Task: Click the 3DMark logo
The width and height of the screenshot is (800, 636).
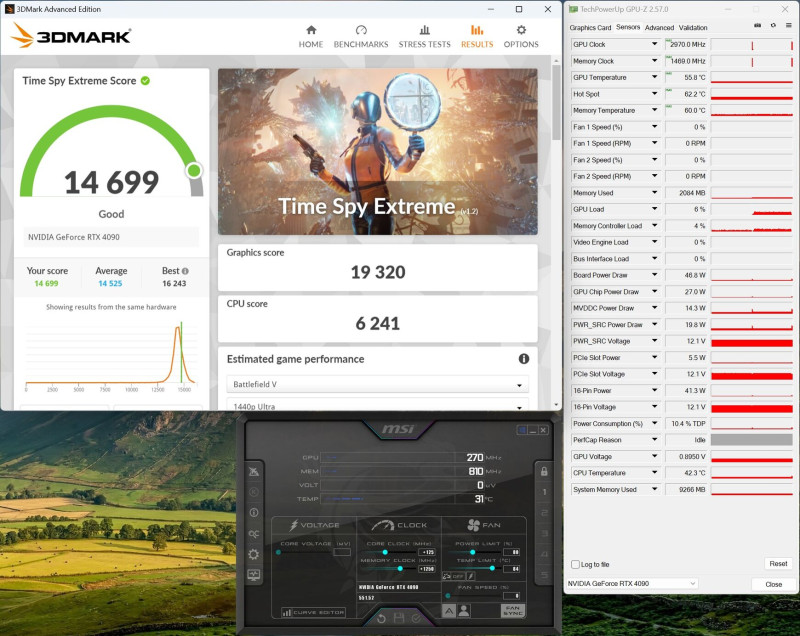Action: [x=70, y=36]
